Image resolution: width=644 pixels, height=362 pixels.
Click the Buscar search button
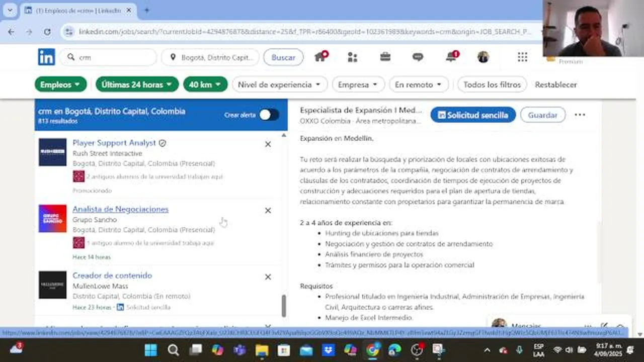[x=283, y=57]
